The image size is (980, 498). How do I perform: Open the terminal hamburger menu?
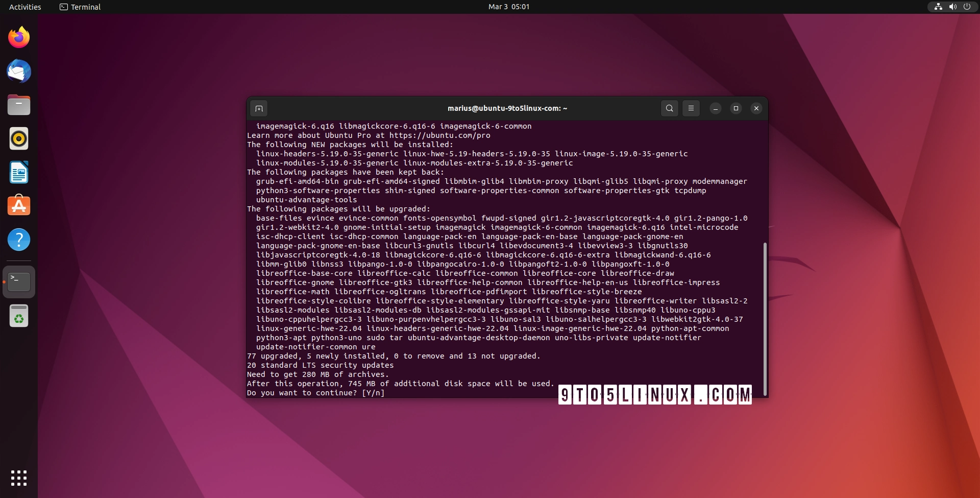[x=691, y=108]
